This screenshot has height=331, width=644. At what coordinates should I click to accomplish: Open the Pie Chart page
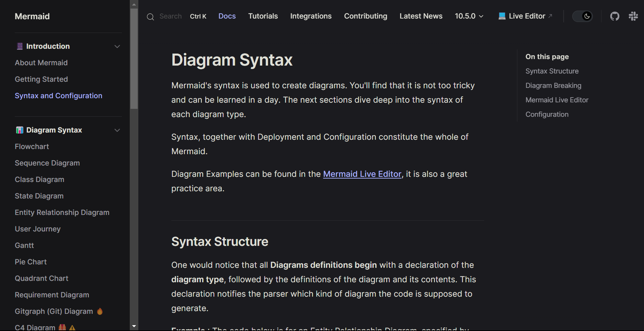coord(31,262)
